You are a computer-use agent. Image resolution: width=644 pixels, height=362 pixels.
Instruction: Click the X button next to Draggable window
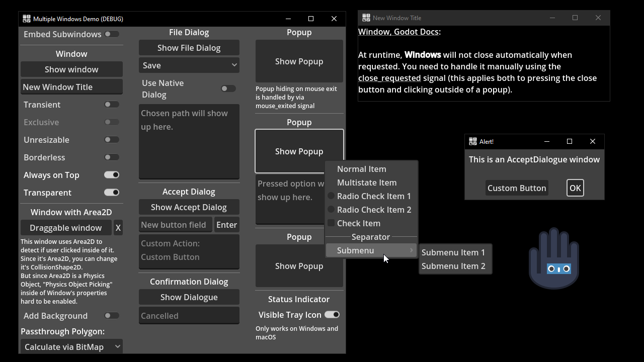(118, 227)
